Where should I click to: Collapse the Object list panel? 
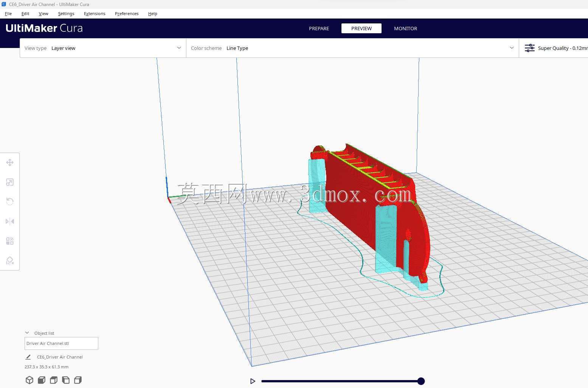27,333
